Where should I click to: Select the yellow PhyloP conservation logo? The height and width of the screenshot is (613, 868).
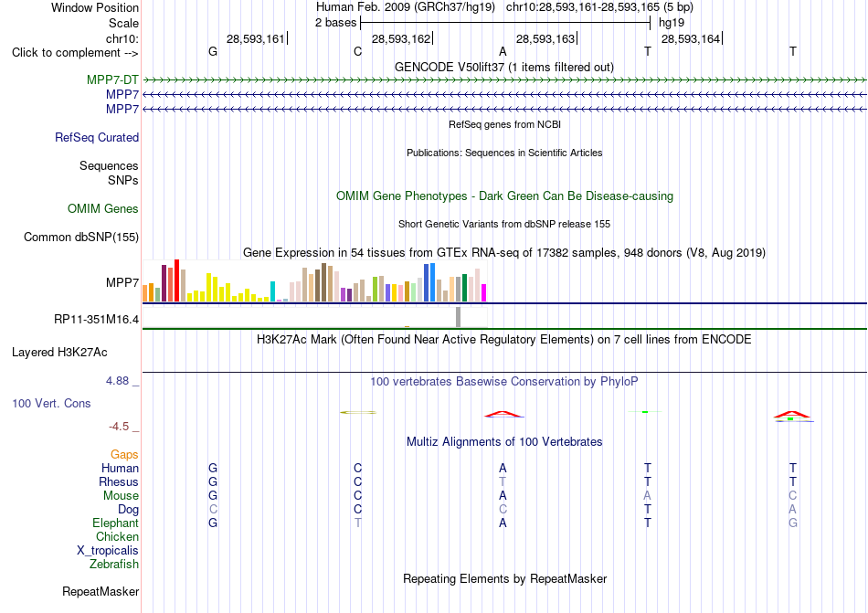pos(358,412)
